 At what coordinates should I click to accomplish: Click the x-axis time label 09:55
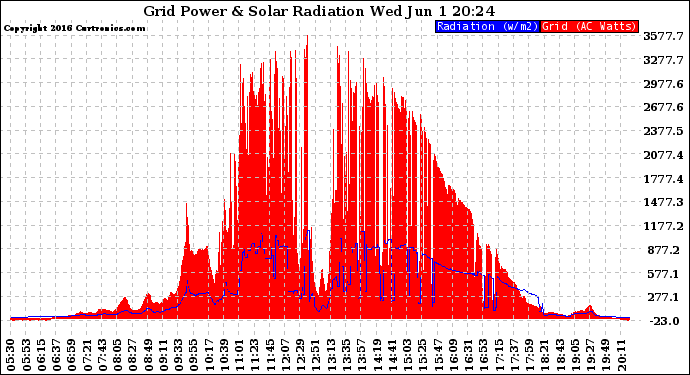tap(194, 355)
